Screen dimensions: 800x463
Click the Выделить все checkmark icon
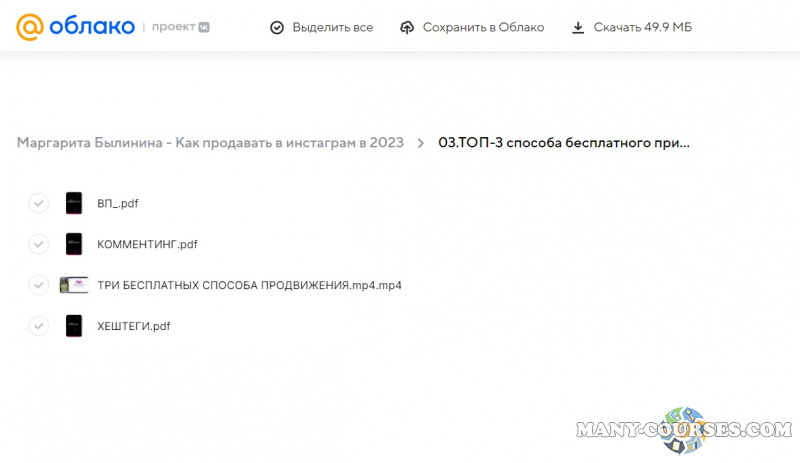click(277, 28)
